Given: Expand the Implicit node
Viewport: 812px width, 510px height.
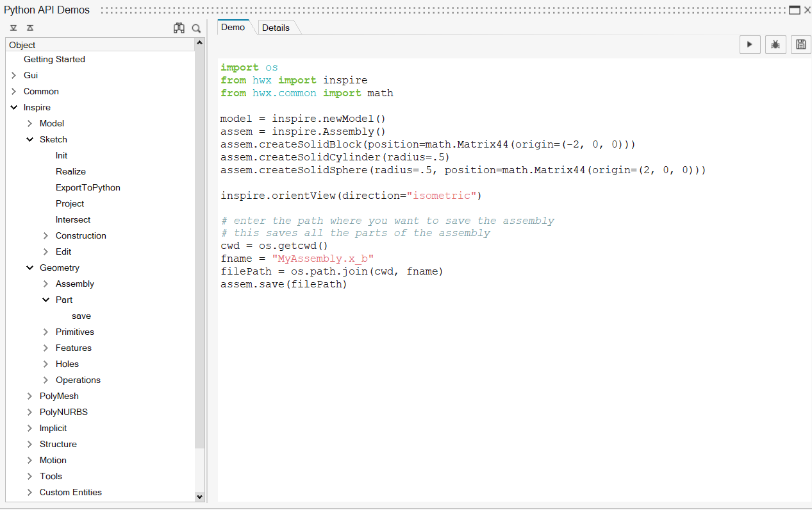Looking at the screenshot, I should coord(30,428).
